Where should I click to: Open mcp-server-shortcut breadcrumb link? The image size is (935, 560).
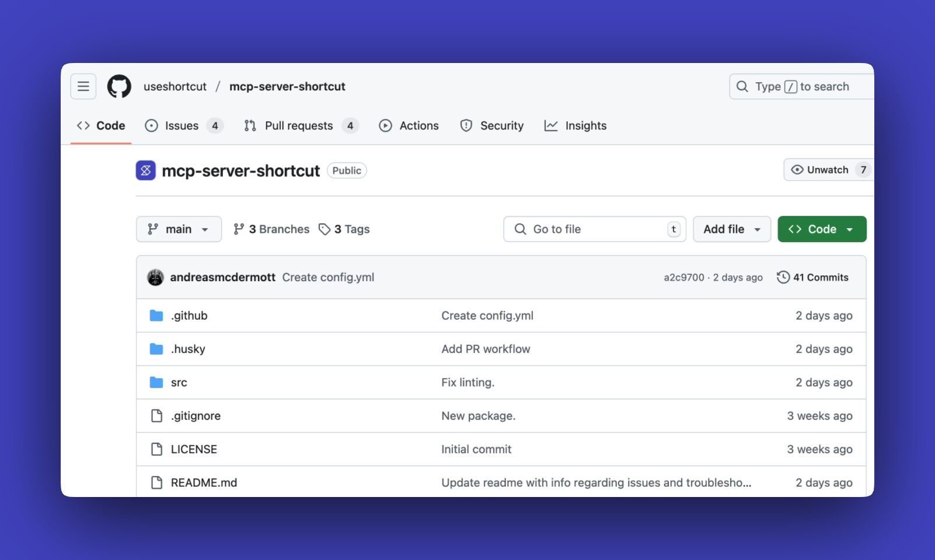pos(287,86)
